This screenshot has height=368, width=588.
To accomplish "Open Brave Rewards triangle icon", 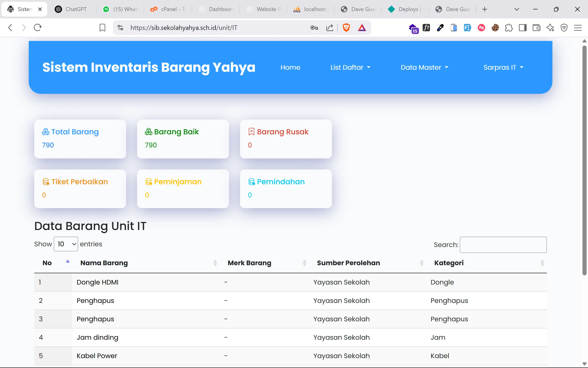I will click(362, 28).
